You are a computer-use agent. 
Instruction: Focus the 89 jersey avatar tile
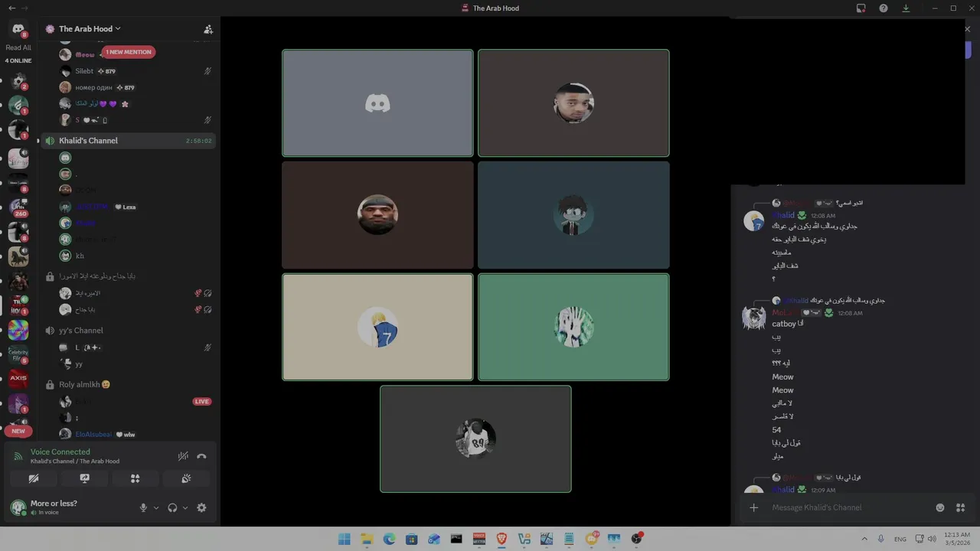tap(475, 439)
